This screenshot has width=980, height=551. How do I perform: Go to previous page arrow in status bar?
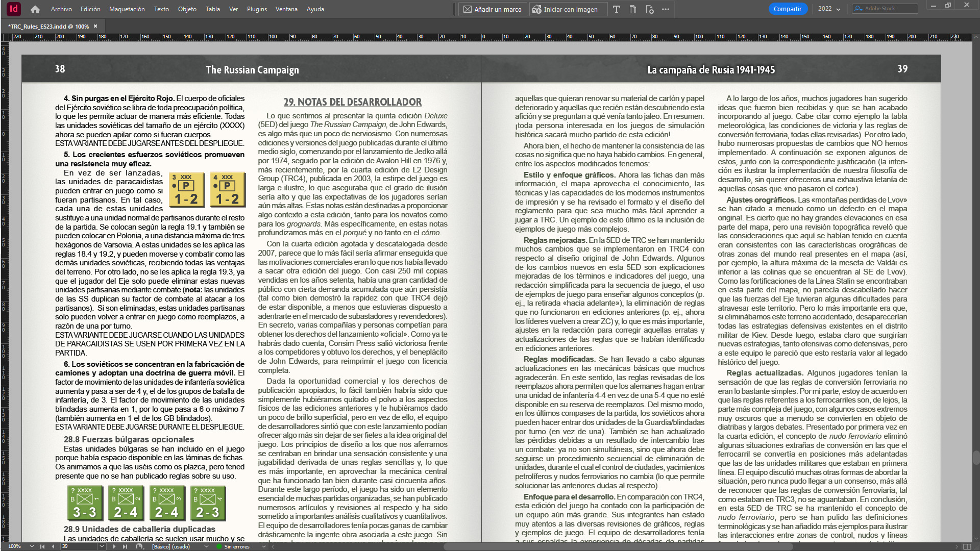[x=53, y=546]
